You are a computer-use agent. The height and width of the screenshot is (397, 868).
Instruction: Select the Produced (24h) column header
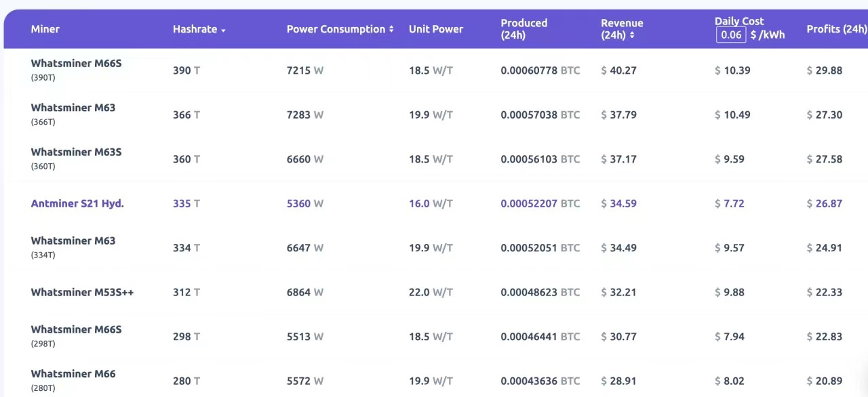tap(524, 29)
